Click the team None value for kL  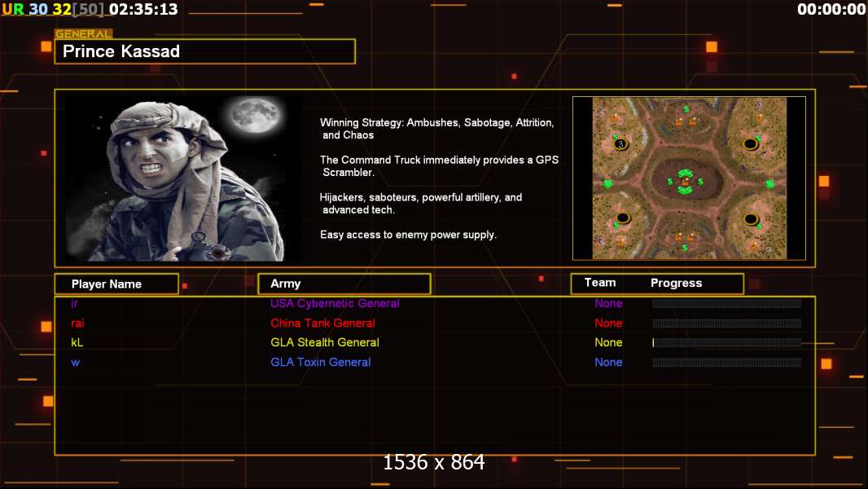[608, 342]
